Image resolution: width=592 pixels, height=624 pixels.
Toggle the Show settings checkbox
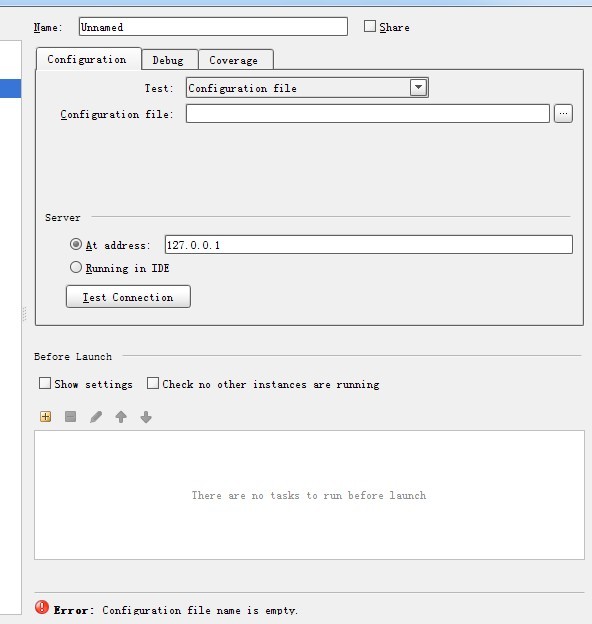click(45, 383)
